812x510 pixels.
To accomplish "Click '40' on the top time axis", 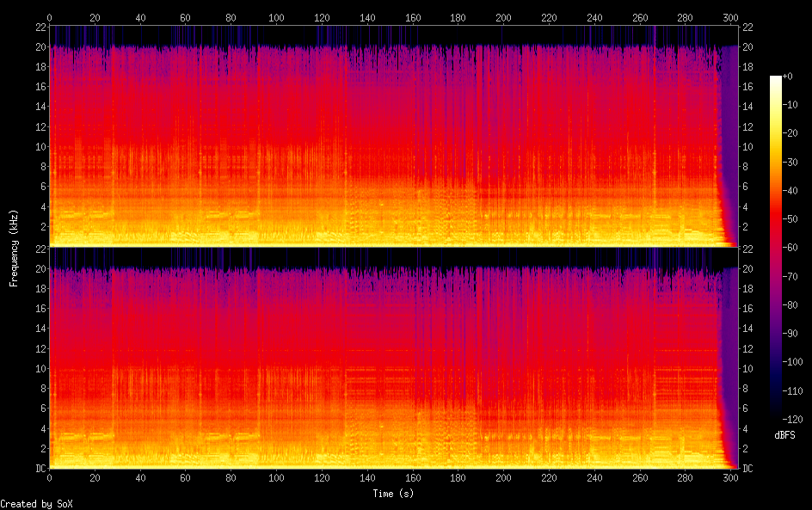I will tap(140, 17).
